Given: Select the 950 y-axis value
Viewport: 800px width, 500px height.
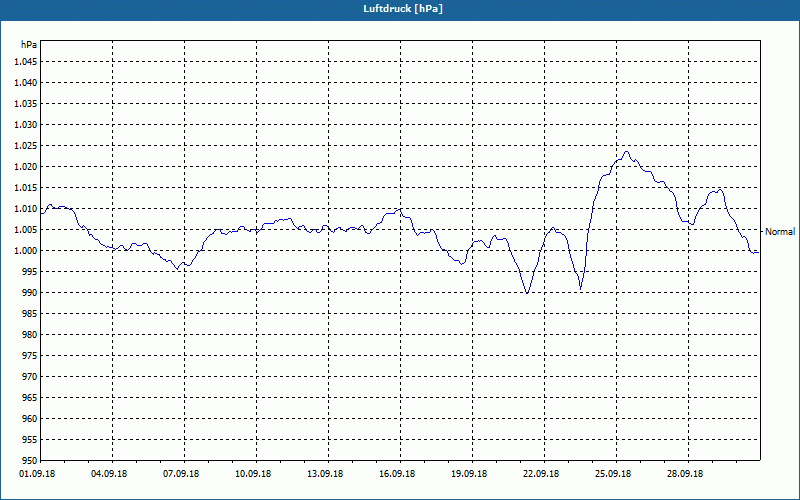Looking at the screenshot, I should (x=30, y=460).
